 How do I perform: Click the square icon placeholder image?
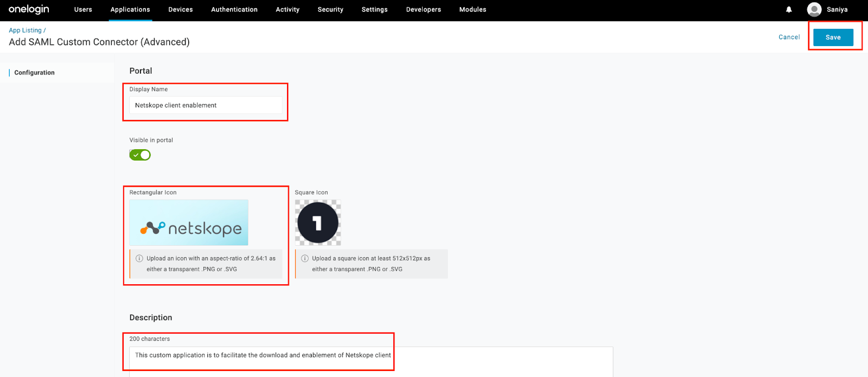point(318,222)
